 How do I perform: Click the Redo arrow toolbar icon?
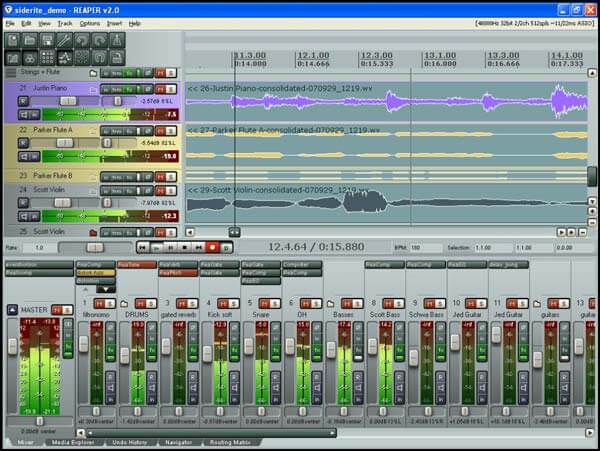(x=100, y=40)
